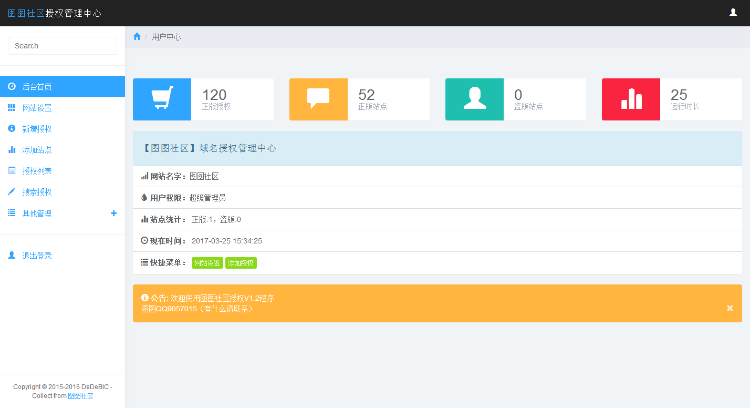Screen dimensions: 750x408
Task: Dismiss the orange announcement banner
Action: [729, 308]
